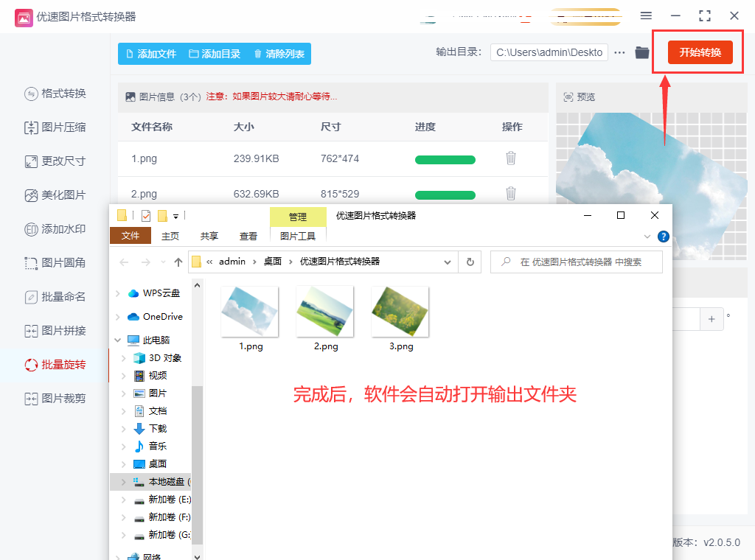
Task: Open 批量命名 batch rename tool
Action: (55, 297)
